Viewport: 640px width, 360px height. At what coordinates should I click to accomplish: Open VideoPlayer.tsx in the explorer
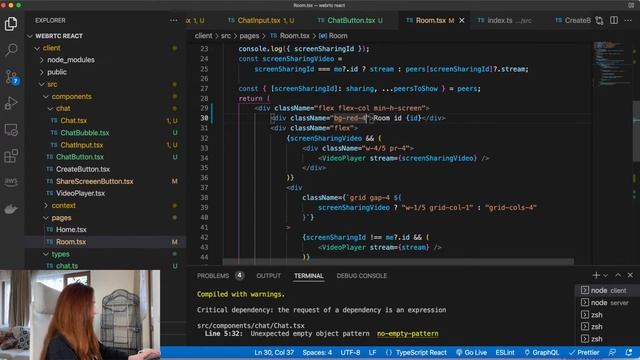(105, 193)
